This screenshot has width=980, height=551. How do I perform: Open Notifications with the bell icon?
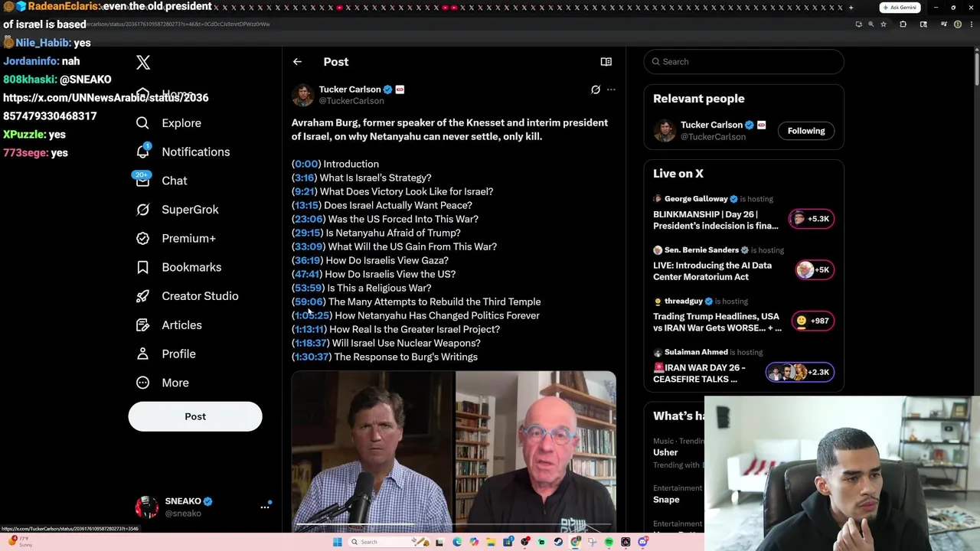142,151
